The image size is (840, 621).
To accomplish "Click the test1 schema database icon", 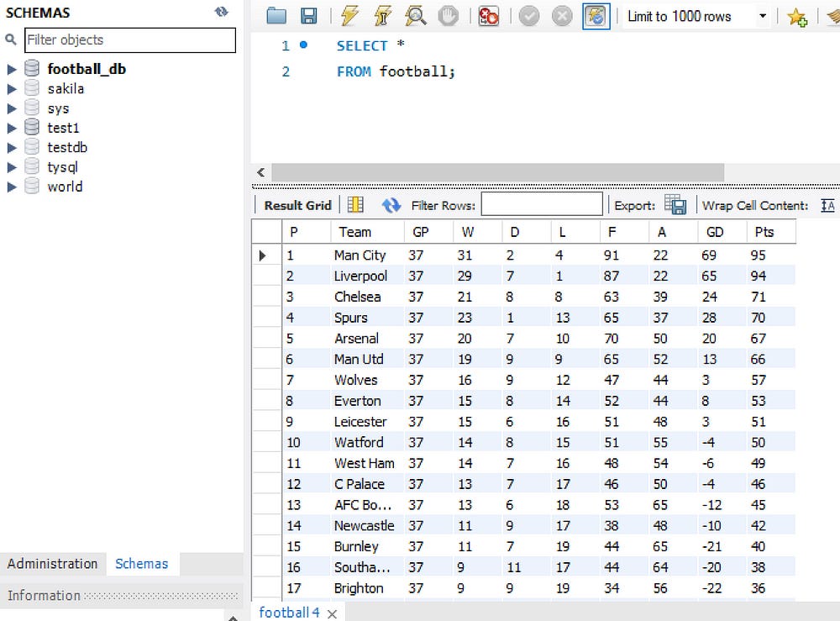I will 32,127.
